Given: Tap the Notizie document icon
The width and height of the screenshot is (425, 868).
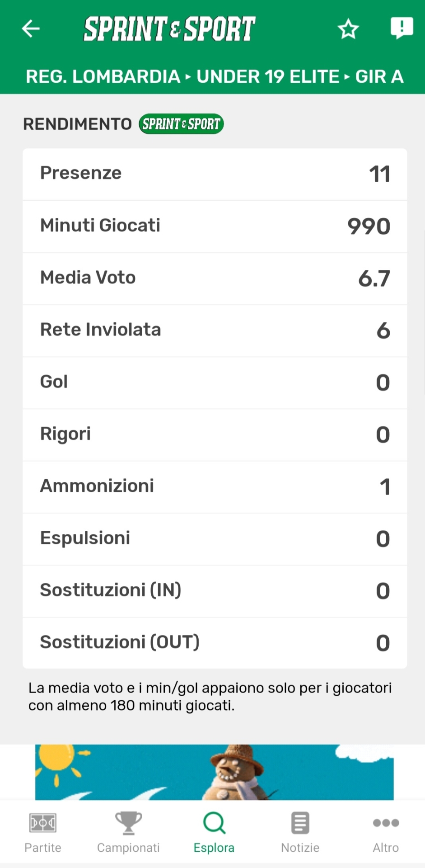Looking at the screenshot, I should click(300, 823).
